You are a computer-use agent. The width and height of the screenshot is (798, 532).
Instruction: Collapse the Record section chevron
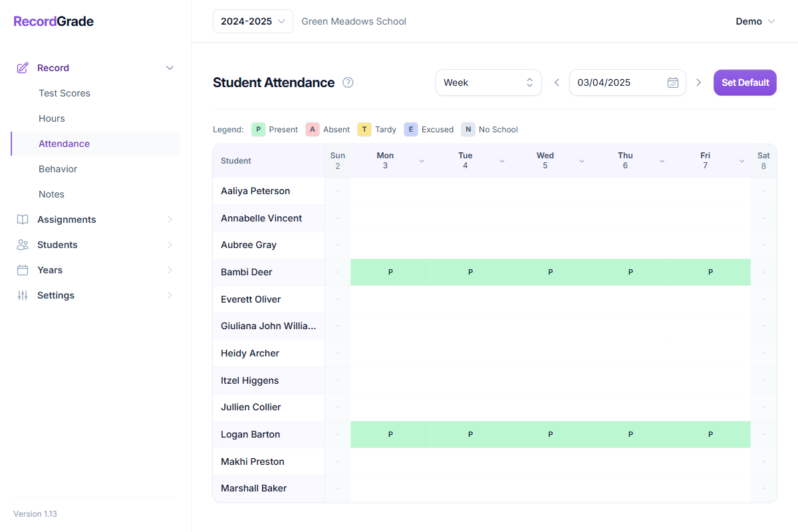click(170, 68)
